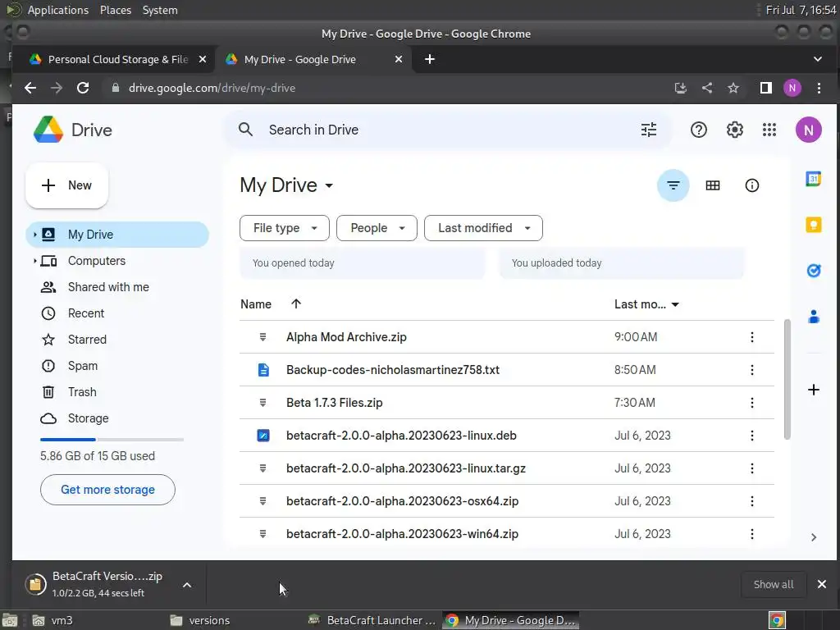The image size is (840, 630).
Task: Select the You opened today chip
Action: pyautogui.click(x=362, y=263)
